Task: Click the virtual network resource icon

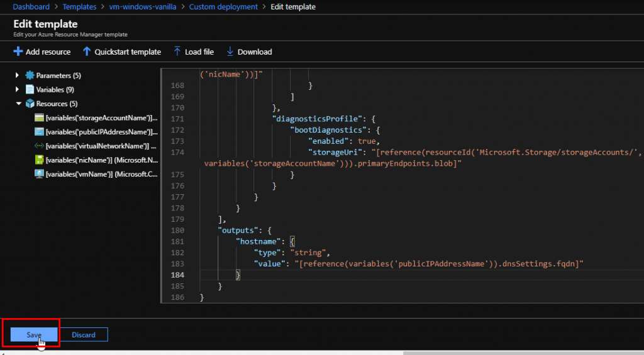Action: click(39, 146)
